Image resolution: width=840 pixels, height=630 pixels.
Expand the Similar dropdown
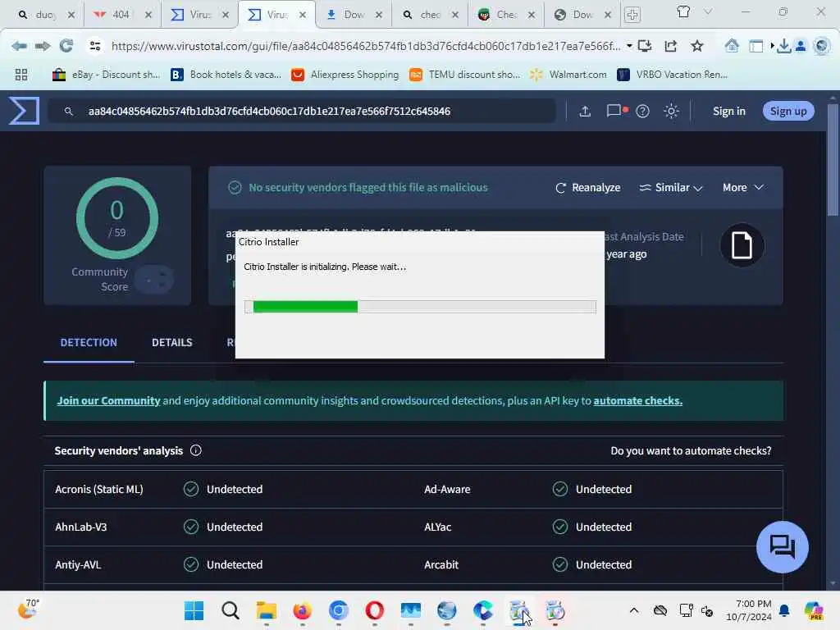(671, 188)
